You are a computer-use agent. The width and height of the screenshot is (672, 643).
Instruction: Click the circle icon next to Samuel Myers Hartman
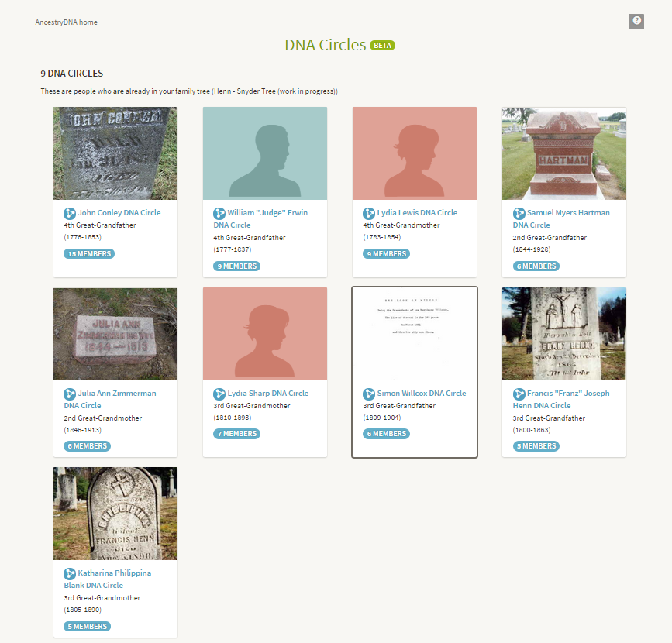(519, 213)
